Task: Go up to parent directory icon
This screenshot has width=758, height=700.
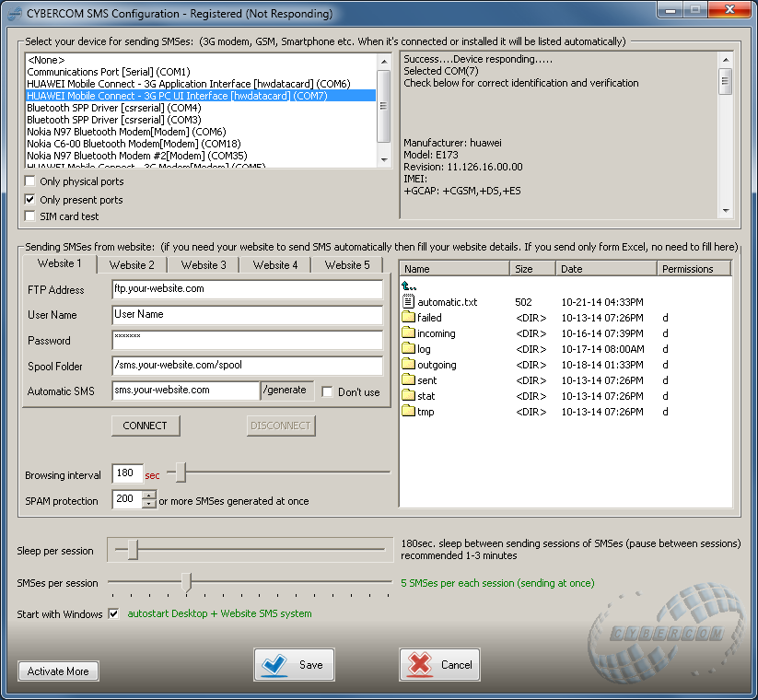Action: [x=409, y=286]
